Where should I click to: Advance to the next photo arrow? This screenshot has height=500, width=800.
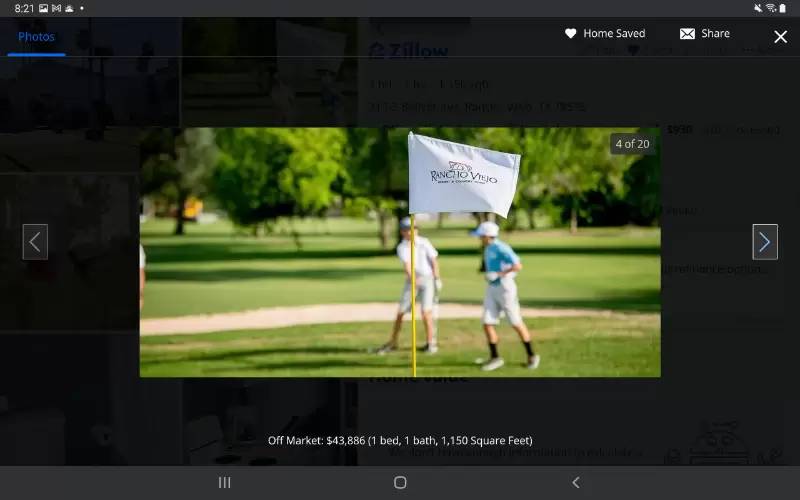point(765,242)
